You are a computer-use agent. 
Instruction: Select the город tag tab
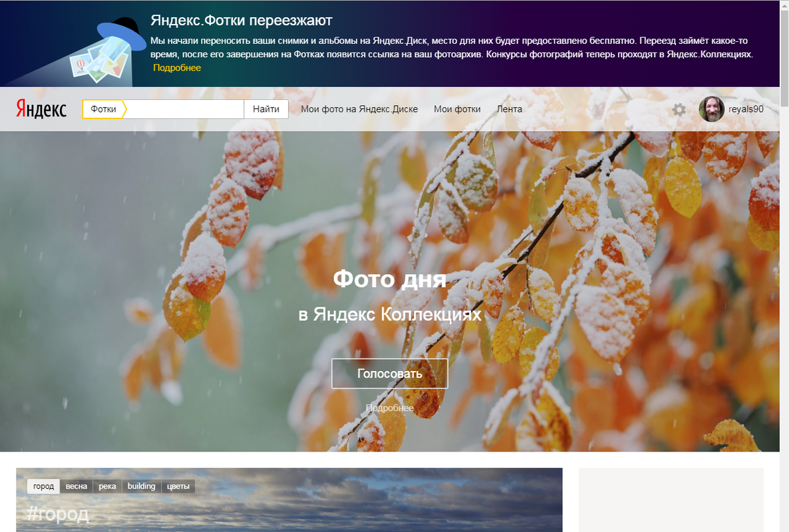(43, 486)
